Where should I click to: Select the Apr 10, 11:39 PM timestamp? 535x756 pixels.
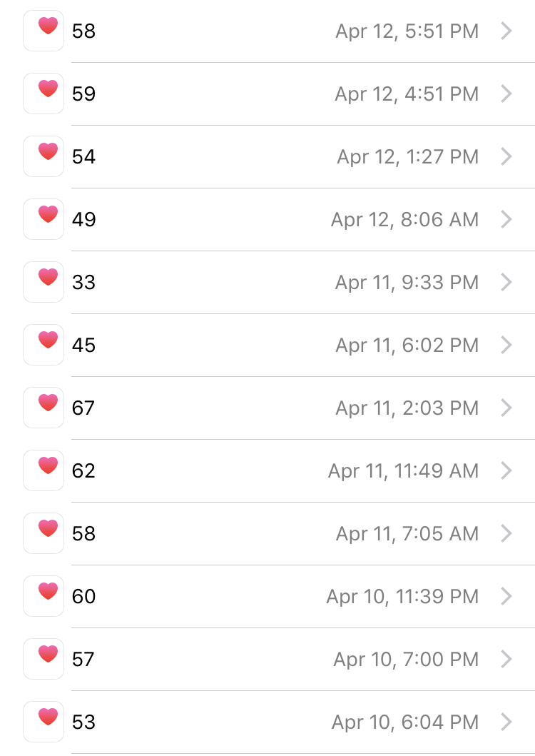402,597
